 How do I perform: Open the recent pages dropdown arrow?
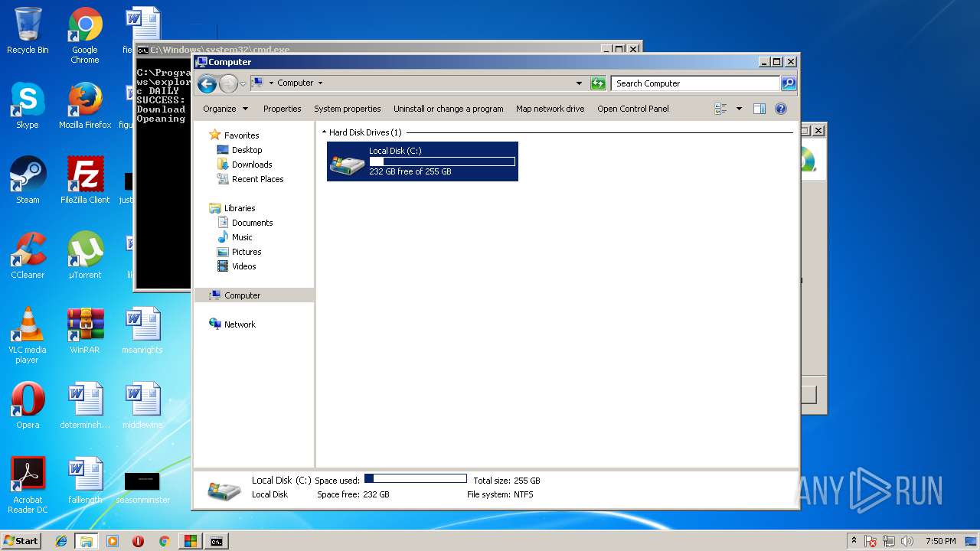click(x=243, y=83)
